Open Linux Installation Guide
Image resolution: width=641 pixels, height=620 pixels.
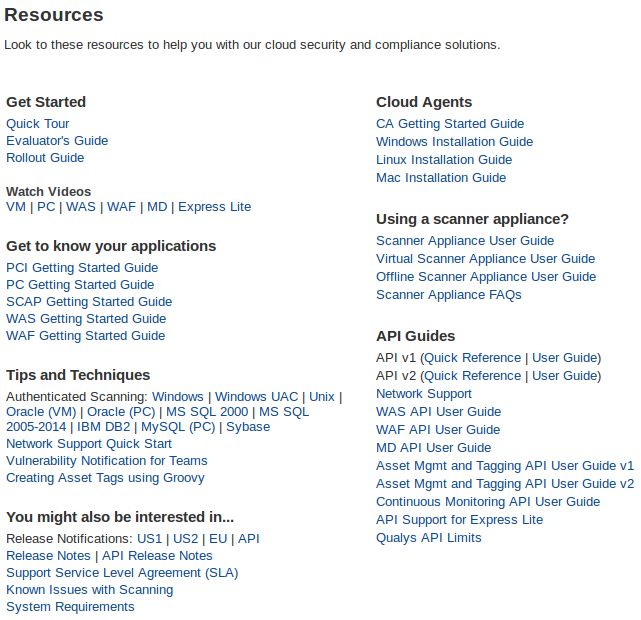pyautogui.click(x=444, y=160)
